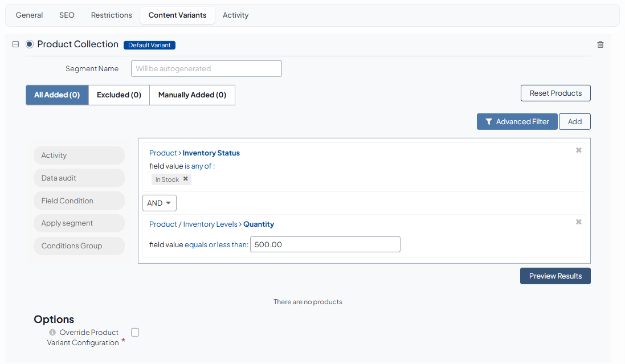Show the Excluded (0) products tab
The image size is (625, 364).
[x=119, y=95]
